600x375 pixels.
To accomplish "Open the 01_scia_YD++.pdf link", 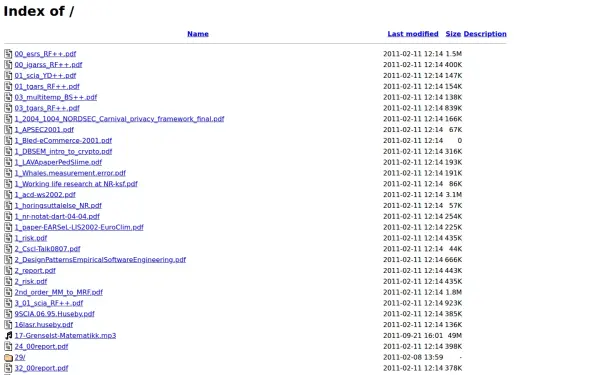I will coord(45,75).
